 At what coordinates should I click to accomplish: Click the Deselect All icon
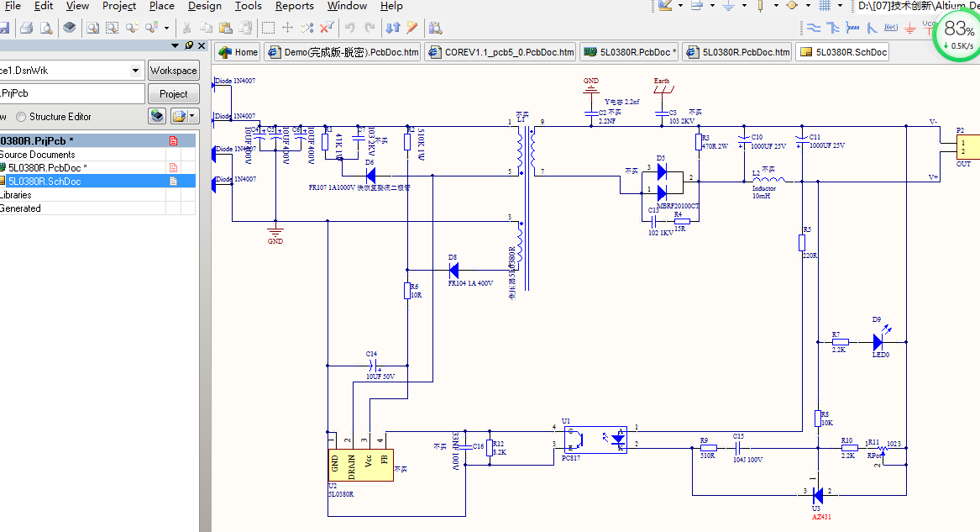click(307, 28)
